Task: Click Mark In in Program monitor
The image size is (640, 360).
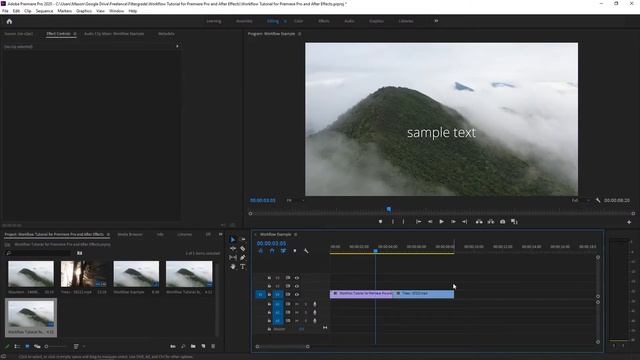Action: tap(393, 222)
